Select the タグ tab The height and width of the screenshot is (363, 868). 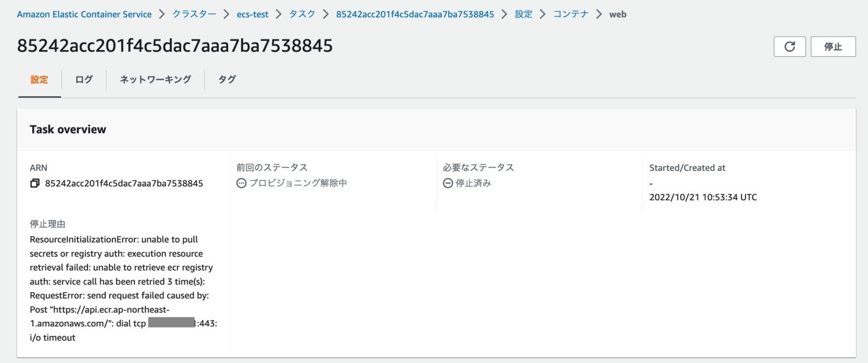[227, 80]
